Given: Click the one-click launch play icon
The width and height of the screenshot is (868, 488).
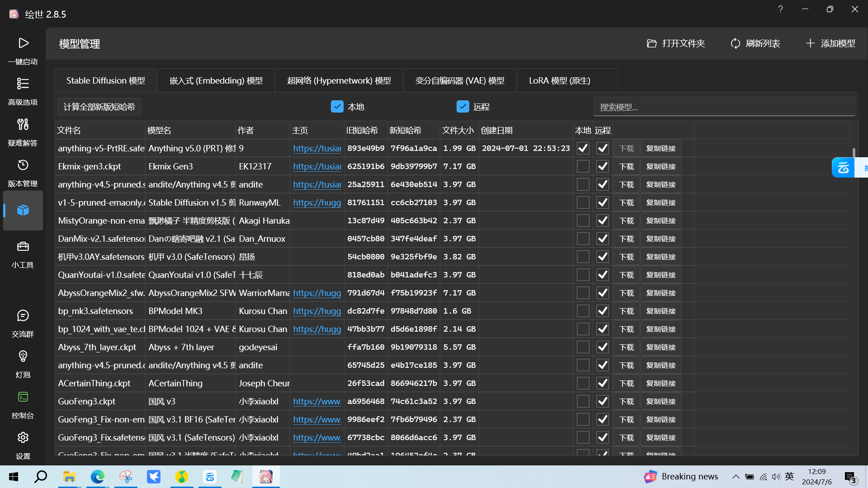Looking at the screenshot, I should (x=23, y=43).
